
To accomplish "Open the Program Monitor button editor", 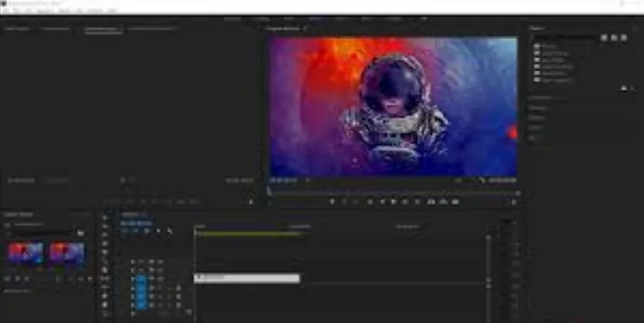I will pos(513,202).
